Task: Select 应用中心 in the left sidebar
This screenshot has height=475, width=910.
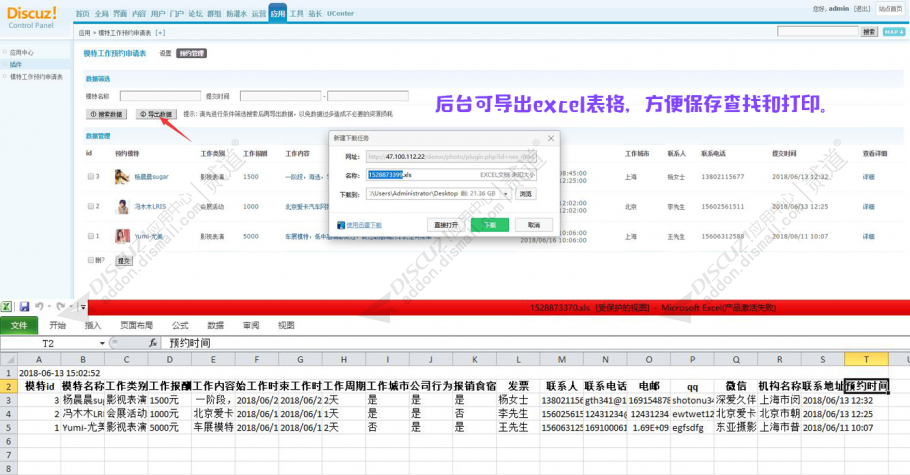Action: [x=21, y=52]
